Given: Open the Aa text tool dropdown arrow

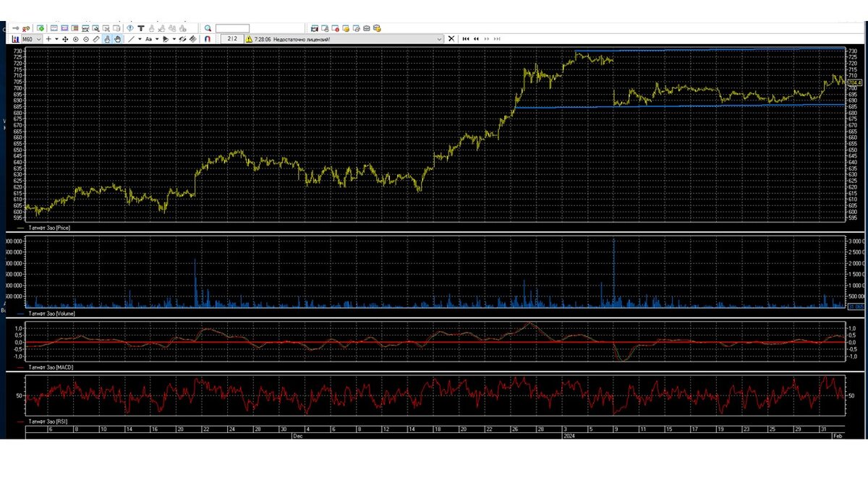Looking at the screenshot, I should pyautogui.click(x=157, y=39).
